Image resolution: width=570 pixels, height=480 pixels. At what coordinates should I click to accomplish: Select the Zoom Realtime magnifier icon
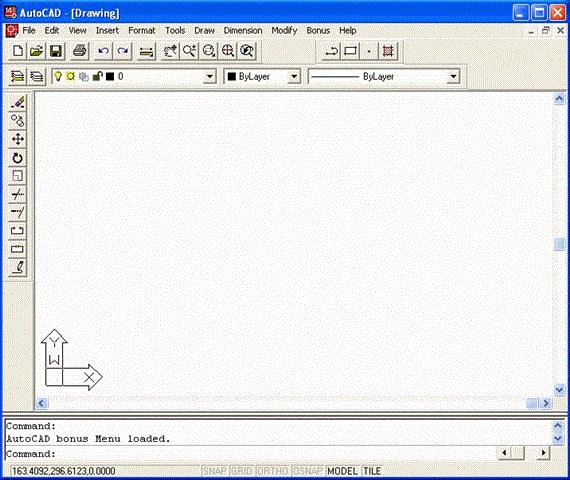click(189, 51)
